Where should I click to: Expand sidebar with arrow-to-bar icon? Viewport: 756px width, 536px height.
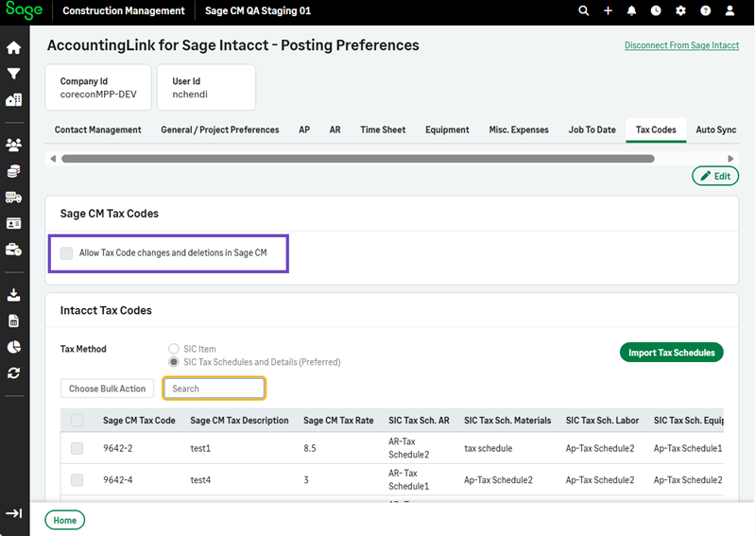[x=13, y=513]
